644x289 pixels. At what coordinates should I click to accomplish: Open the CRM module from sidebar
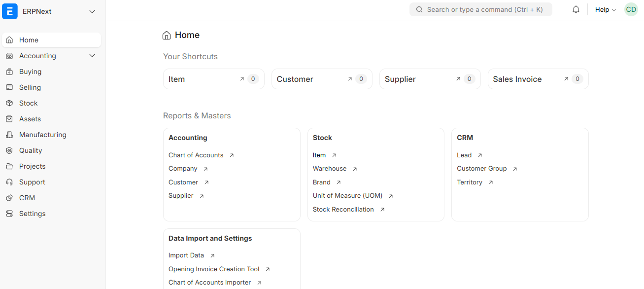(27, 197)
